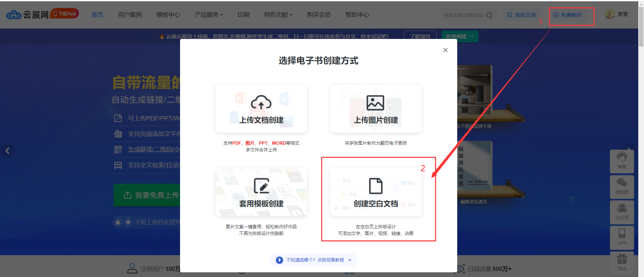This screenshot has width=644, height=277.
Task: Open the 模板中心 menu item
Action: [168, 15]
